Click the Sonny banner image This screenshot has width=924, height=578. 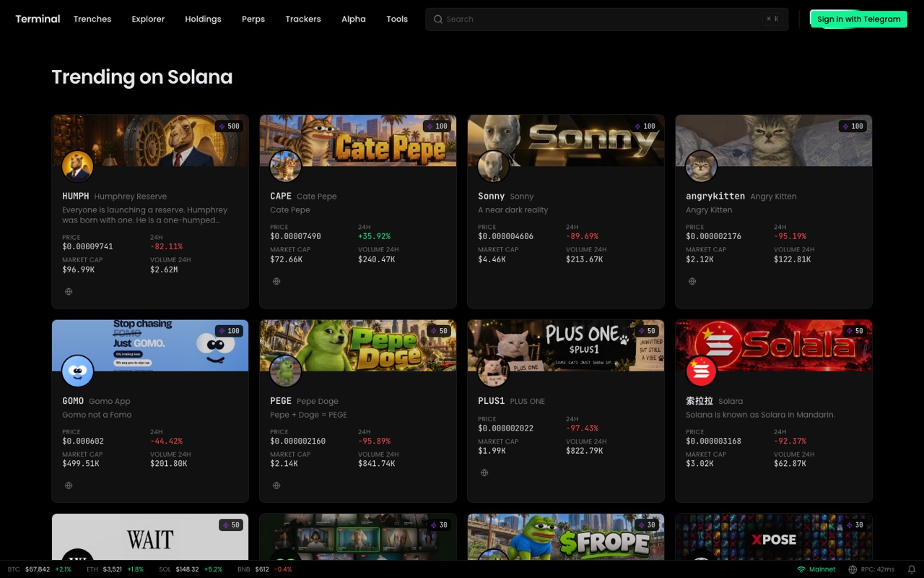(x=566, y=140)
